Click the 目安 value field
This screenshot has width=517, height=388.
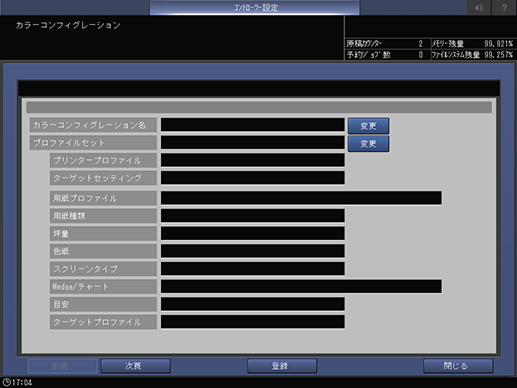(253, 304)
